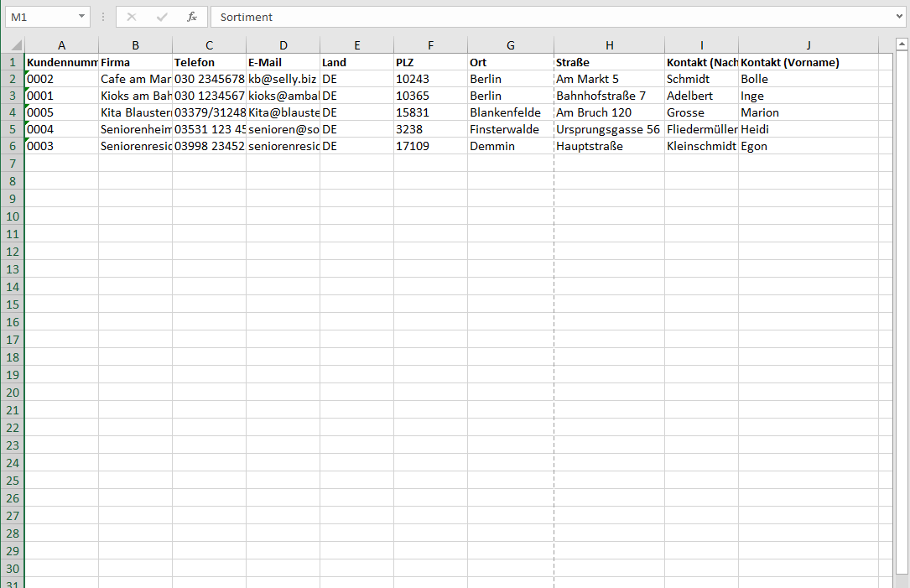The image size is (910, 588).
Task: Select the cell with Ursprungsgasse 56
Action: coord(608,129)
